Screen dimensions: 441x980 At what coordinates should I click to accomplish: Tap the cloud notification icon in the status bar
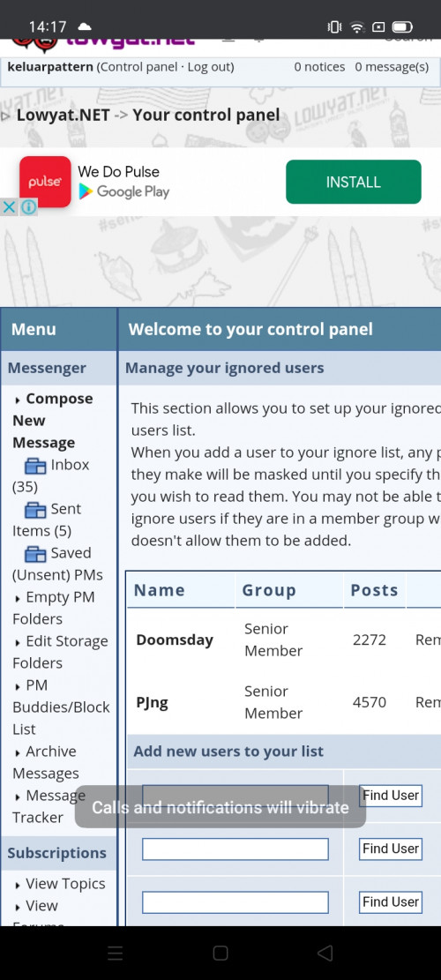(84, 26)
